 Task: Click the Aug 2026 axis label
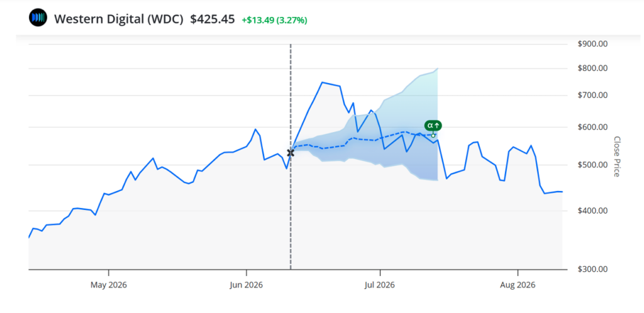(518, 285)
